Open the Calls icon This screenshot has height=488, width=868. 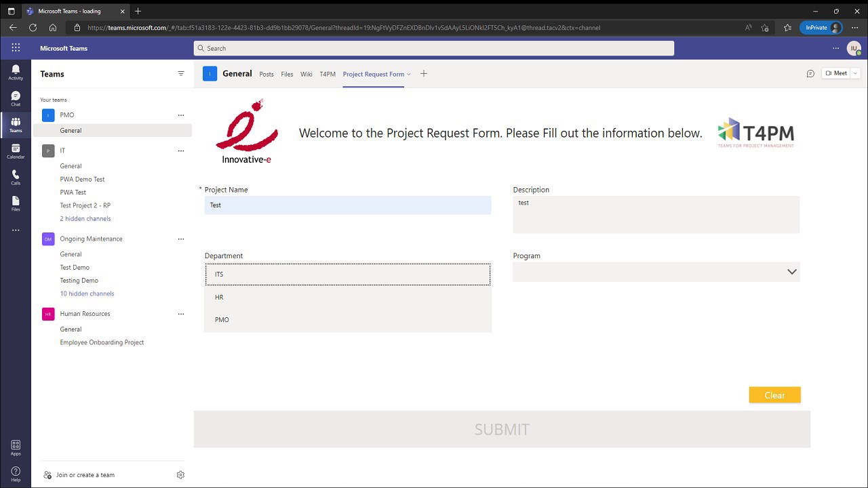[16, 178]
